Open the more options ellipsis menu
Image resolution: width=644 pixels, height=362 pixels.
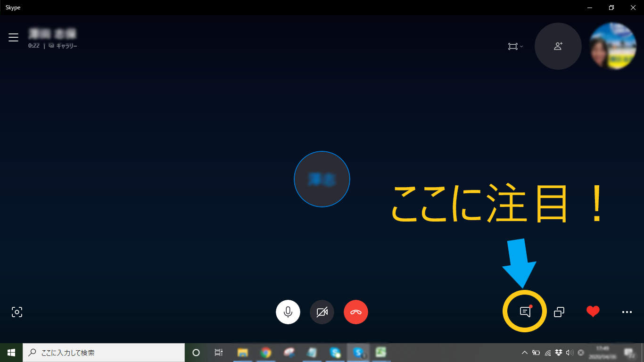tap(627, 312)
